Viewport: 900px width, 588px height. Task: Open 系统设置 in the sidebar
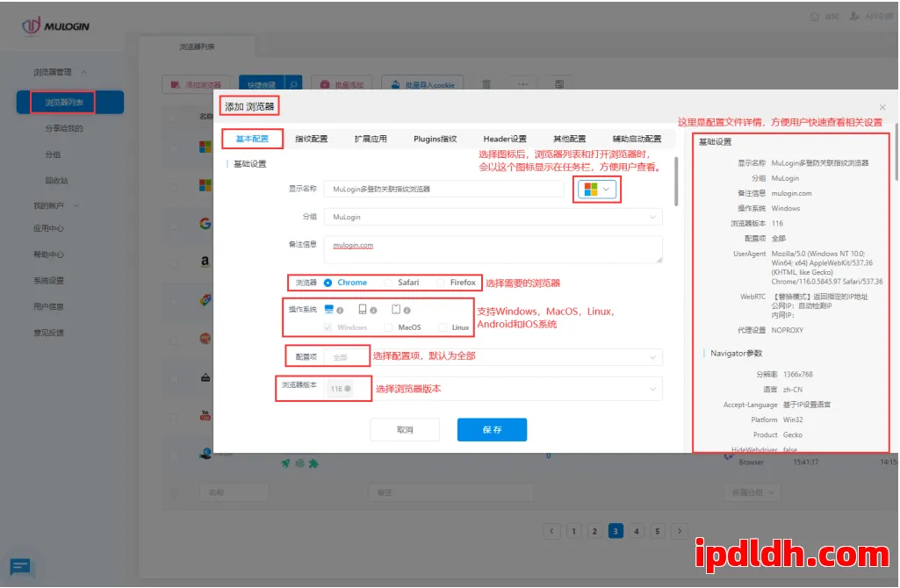tap(49, 281)
